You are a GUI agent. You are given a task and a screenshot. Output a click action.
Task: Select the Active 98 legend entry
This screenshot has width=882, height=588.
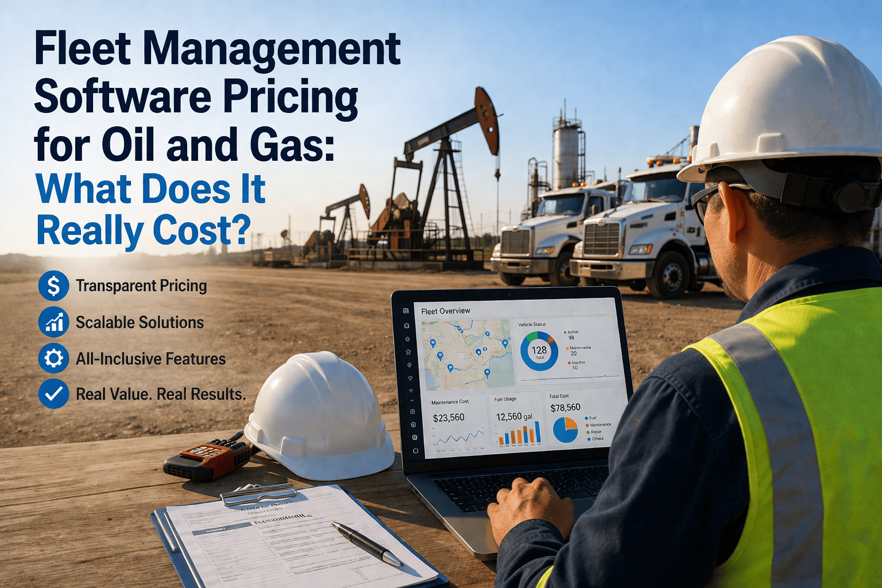(x=572, y=335)
